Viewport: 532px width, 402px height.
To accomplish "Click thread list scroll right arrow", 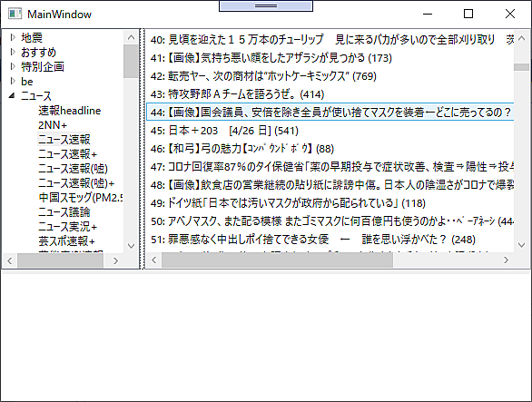I will coord(507,260).
